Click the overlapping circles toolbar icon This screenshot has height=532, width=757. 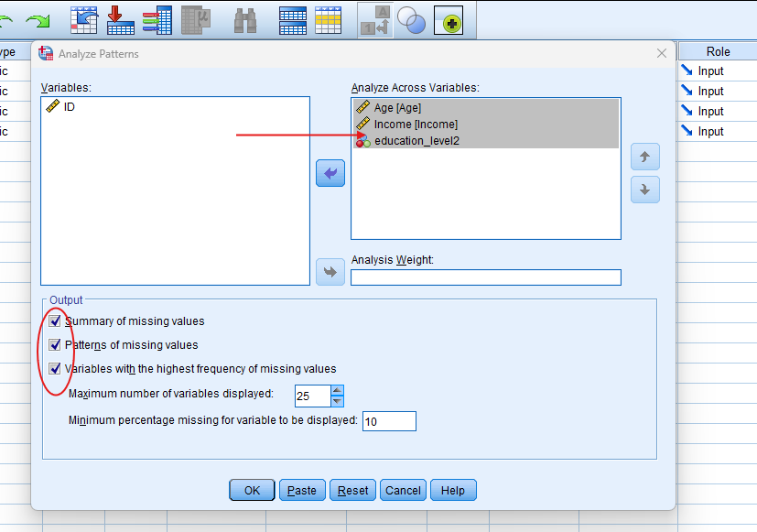tap(411, 20)
